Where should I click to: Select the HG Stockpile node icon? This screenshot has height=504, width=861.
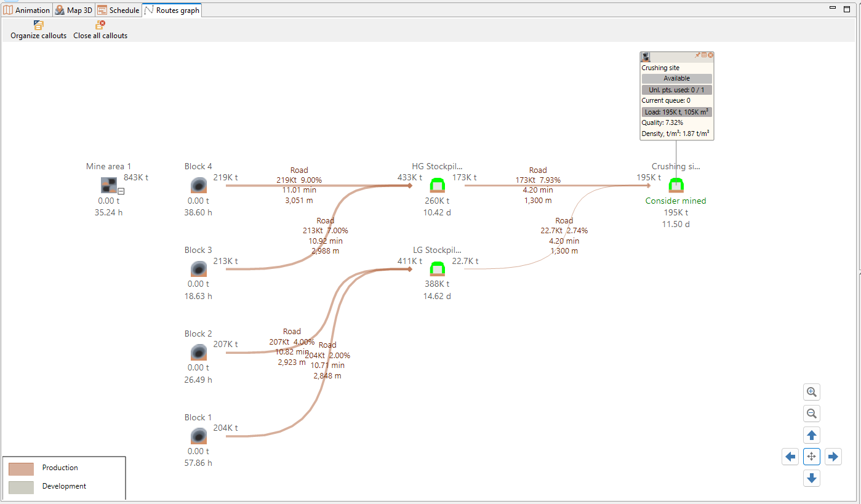click(438, 185)
